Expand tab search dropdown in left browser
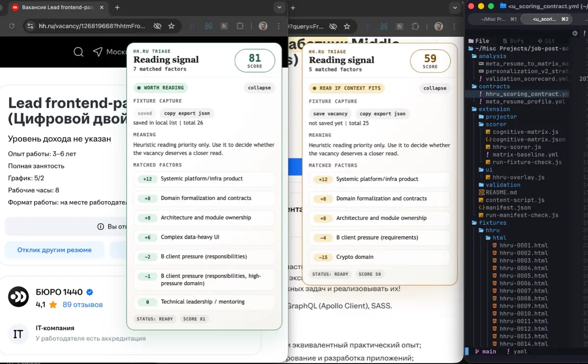Screen dimensions: 588x364 click(x=279, y=7)
